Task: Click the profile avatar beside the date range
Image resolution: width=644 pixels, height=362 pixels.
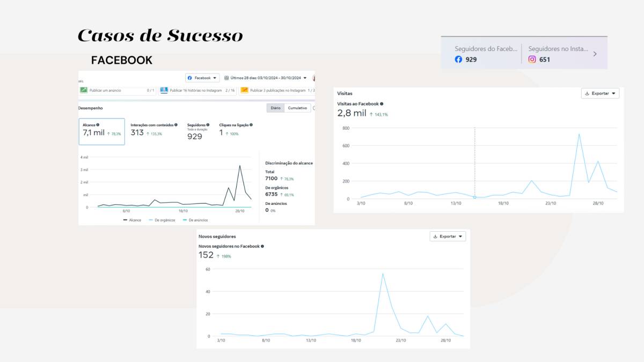Action: coord(313,78)
